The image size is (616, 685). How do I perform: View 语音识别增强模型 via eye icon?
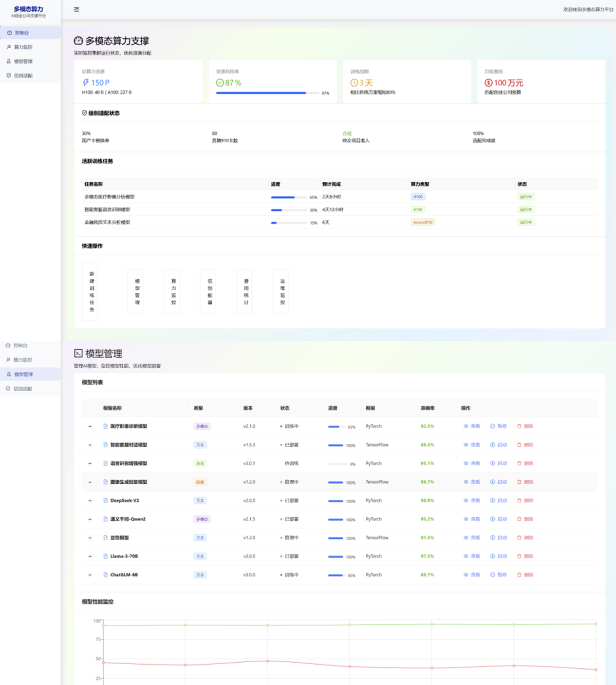tap(471, 463)
